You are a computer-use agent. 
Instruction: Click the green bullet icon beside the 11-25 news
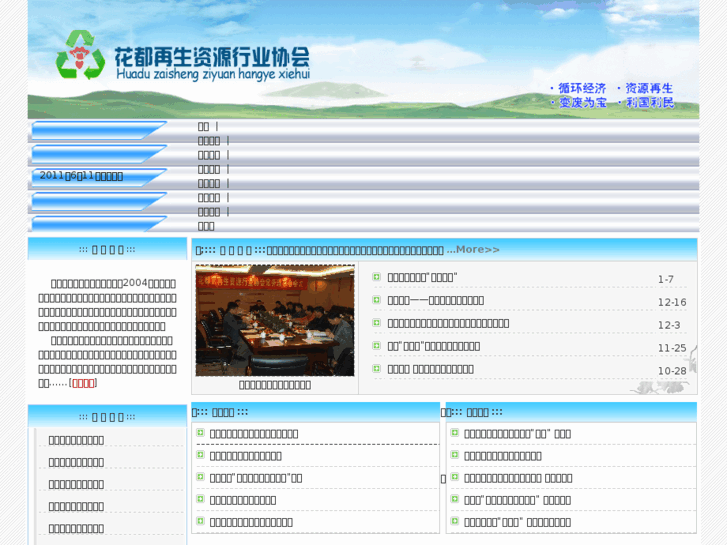coord(376,346)
